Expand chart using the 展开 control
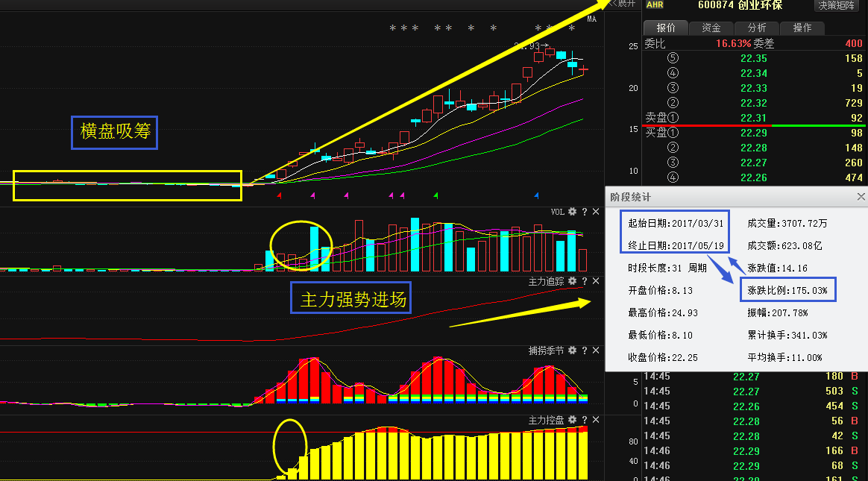Viewport: 868px width, 481px height. tap(623, 4)
